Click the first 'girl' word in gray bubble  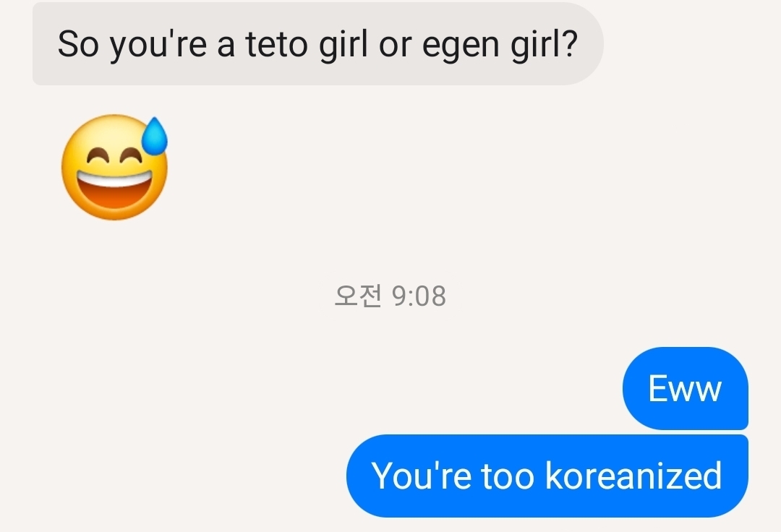(343, 46)
